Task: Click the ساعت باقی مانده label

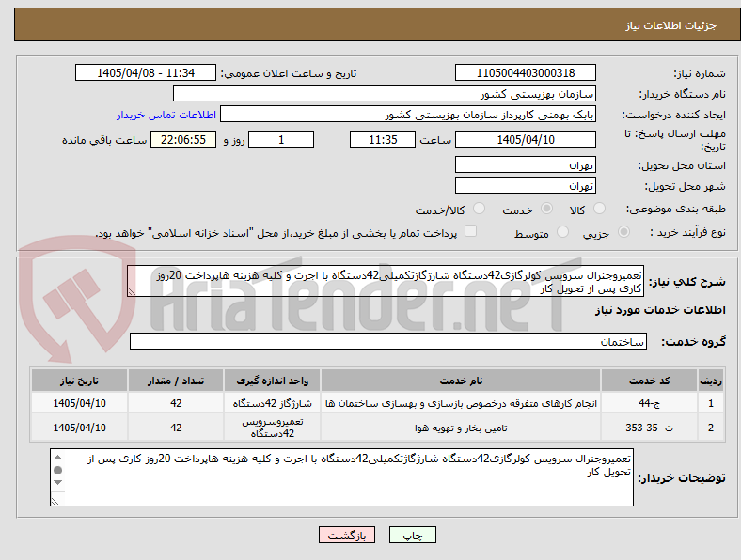Action: [104, 140]
